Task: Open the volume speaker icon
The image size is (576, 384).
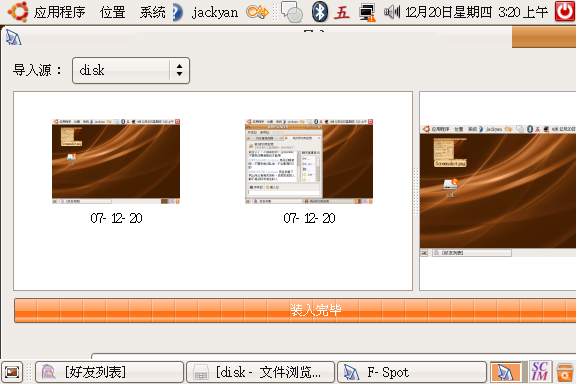Action: [x=392, y=12]
